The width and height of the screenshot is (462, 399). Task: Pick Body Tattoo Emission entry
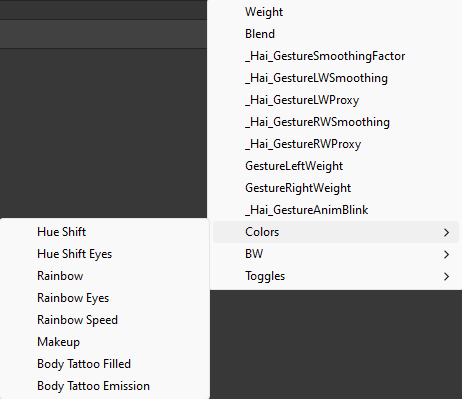coord(105,386)
